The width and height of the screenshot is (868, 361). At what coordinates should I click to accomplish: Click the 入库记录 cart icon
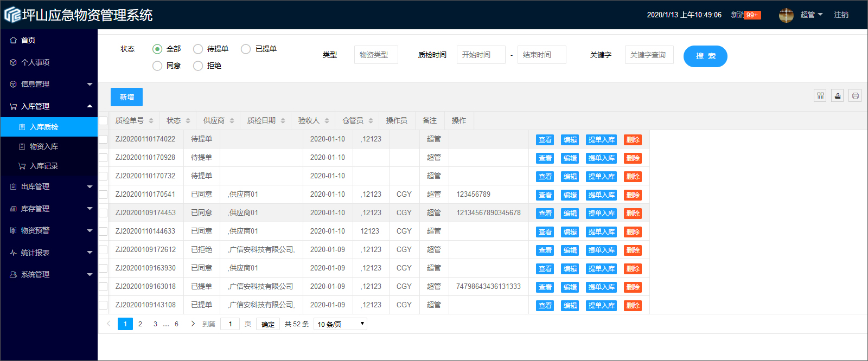[22, 166]
